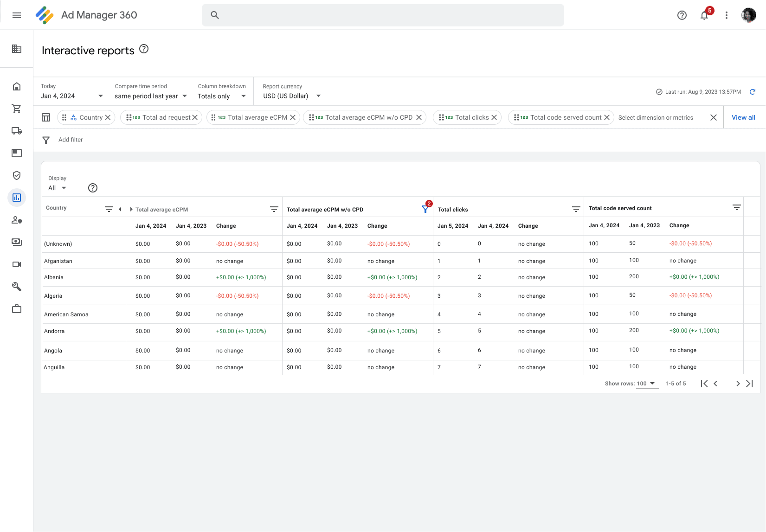Viewport: 766px width, 532px height.
Task: Go to the next results page
Action: tap(738, 384)
